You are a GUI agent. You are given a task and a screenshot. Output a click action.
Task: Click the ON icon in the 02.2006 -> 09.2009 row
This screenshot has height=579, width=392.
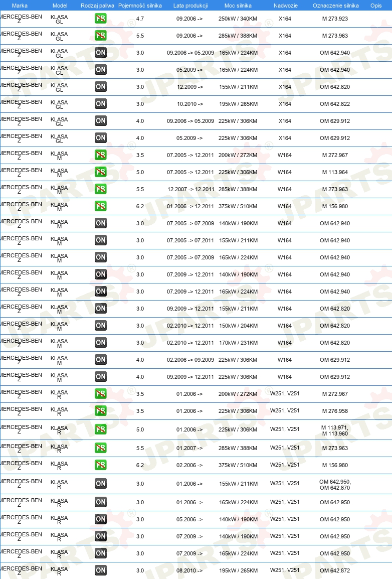click(x=100, y=360)
